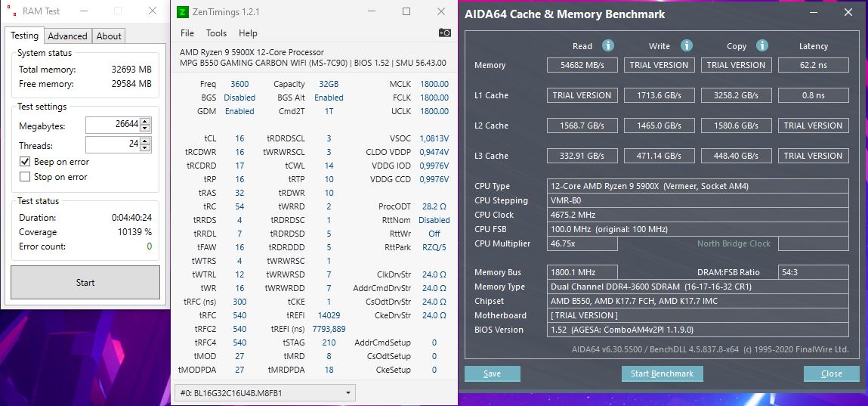Viewport: 868px width, 406px height.
Task: Click the tCL value 16 in ZenTimings
Action: coord(239,138)
